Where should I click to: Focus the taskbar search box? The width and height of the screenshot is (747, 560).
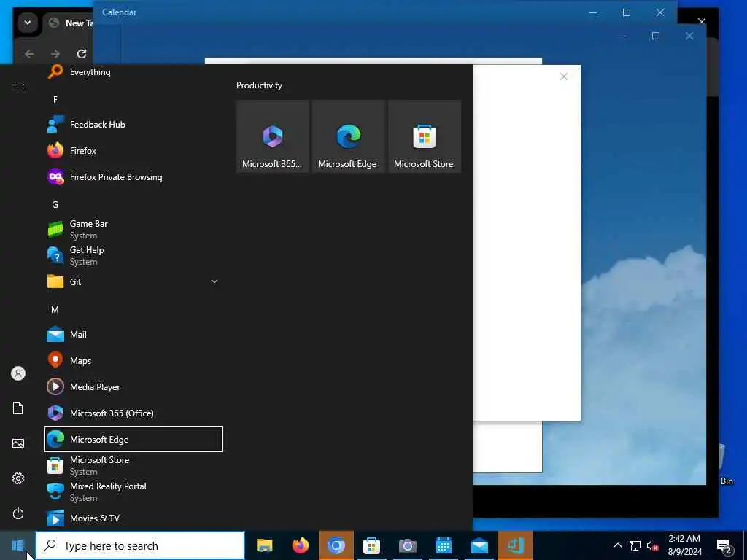140,545
